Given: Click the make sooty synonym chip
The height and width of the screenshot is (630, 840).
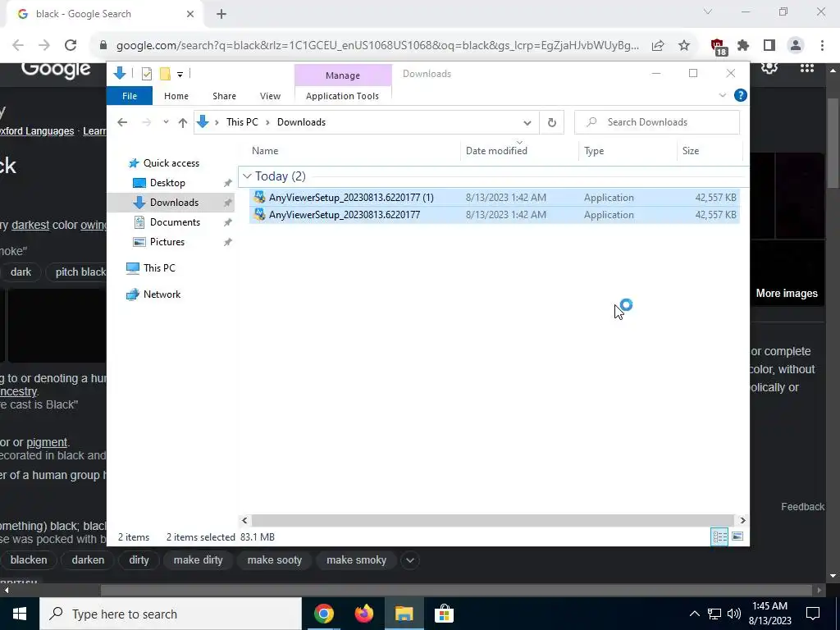Looking at the screenshot, I should 274,560.
